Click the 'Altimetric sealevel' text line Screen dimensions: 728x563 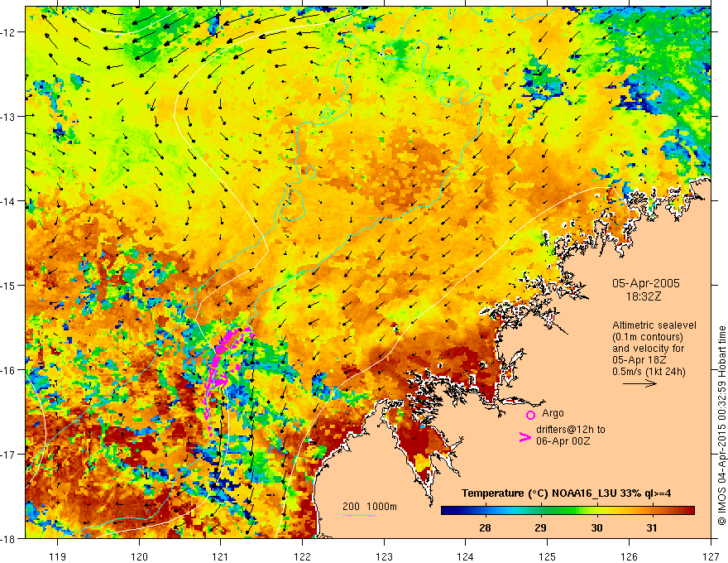tap(654, 325)
